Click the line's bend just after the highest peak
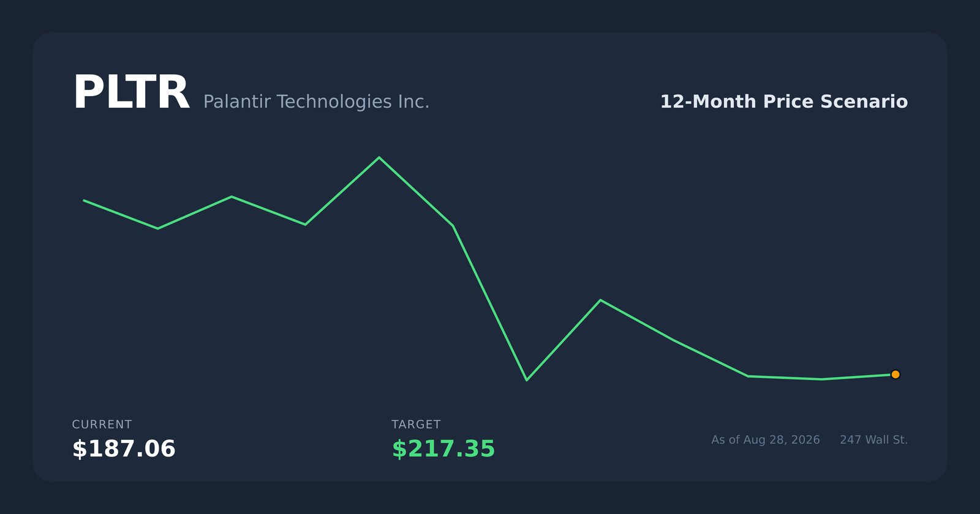 click(453, 226)
